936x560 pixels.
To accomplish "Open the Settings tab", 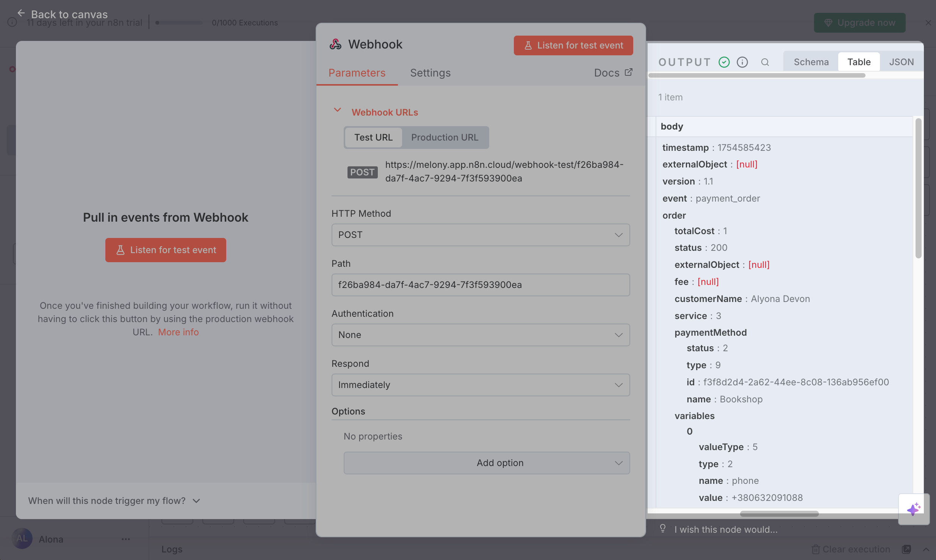I will [x=430, y=73].
